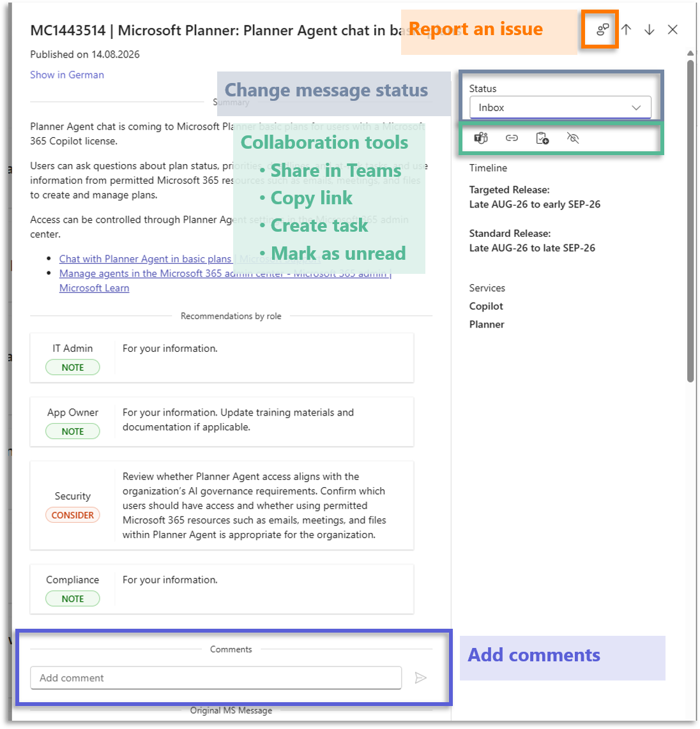Click 'Standard Release:' label
700x729 pixels.
(510, 234)
